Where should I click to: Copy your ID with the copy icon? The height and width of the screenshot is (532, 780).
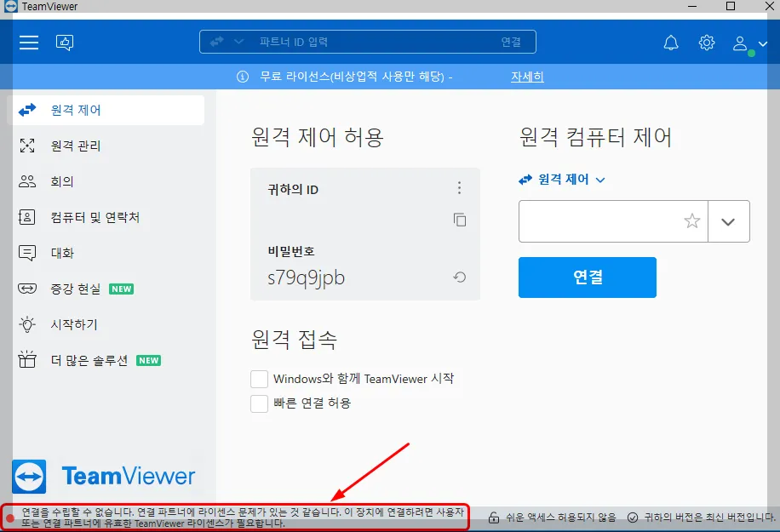tap(460, 220)
